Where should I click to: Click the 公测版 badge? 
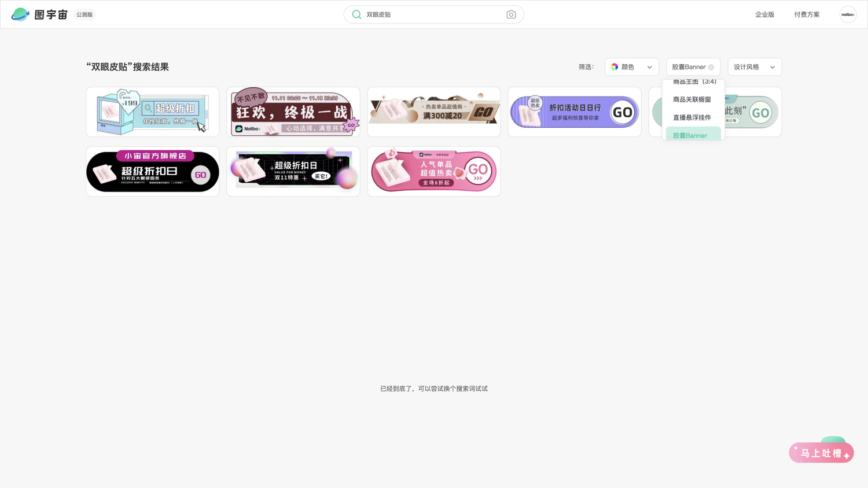[x=84, y=14]
